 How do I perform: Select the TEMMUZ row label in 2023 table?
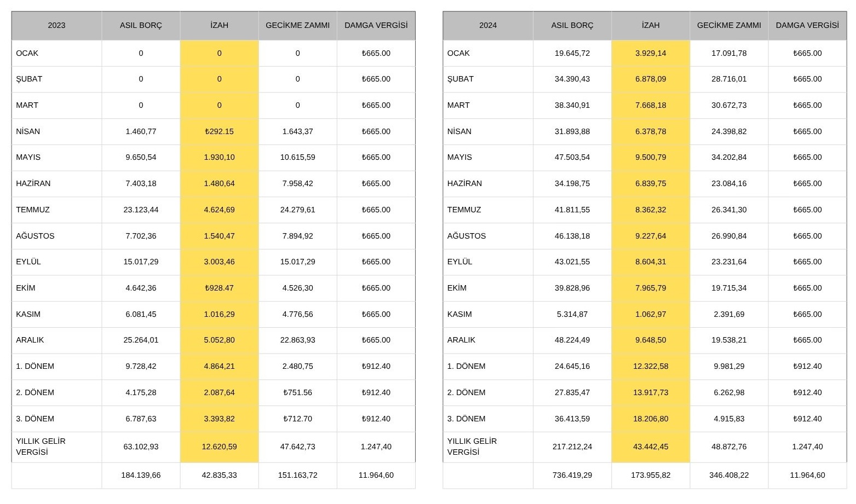[33, 210]
